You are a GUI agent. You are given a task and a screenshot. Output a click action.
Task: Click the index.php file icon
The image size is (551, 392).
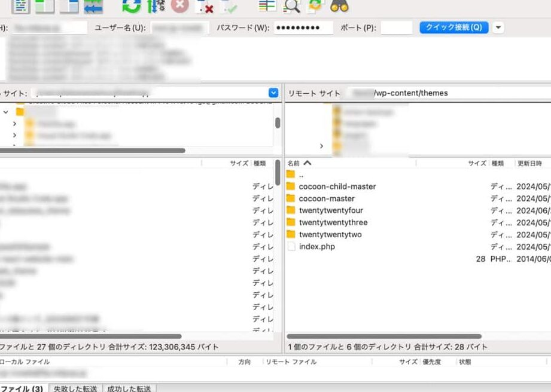[x=291, y=246]
